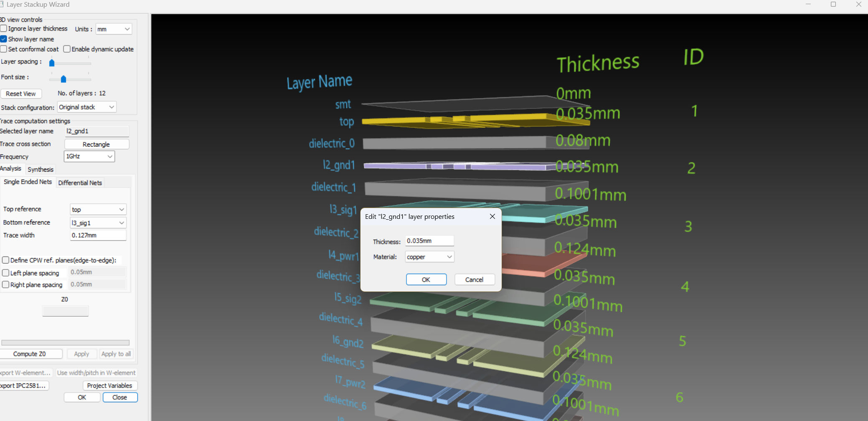Click the Layer spacing slider handle
Image resolution: width=868 pixels, height=421 pixels.
click(x=52, y=63)
